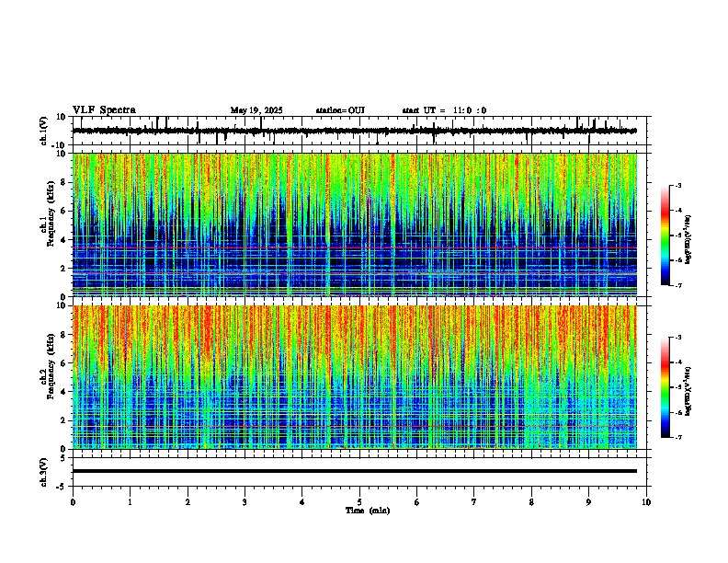Click the ch.2 color scale log(PSD) label
Image resolution: width=728 pixels, height=563 pixels.
pos(688,392)
